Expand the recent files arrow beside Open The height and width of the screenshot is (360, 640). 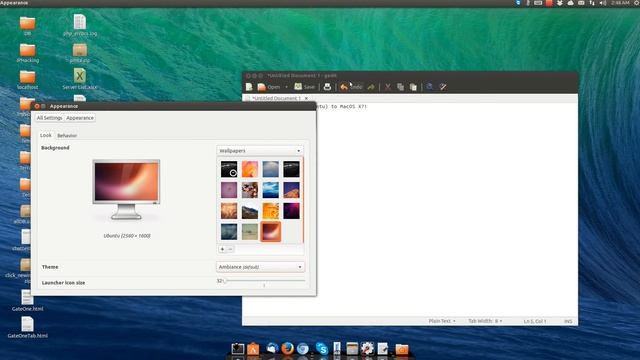[286, 87]
